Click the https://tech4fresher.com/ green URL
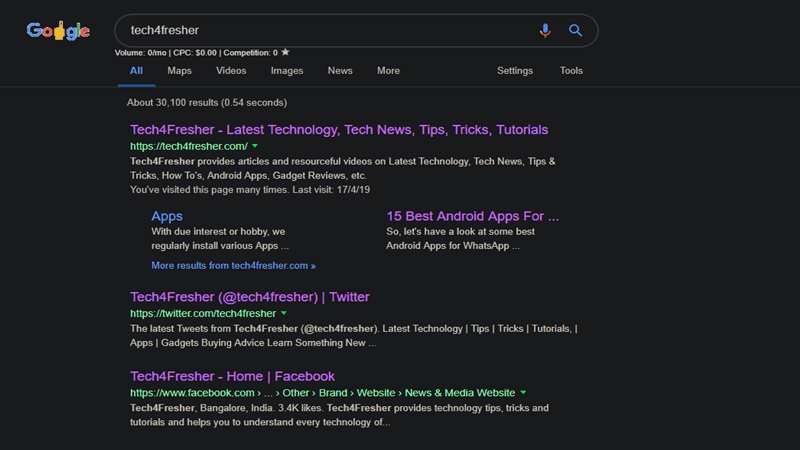800x450 pixels. tap(189, 146)
